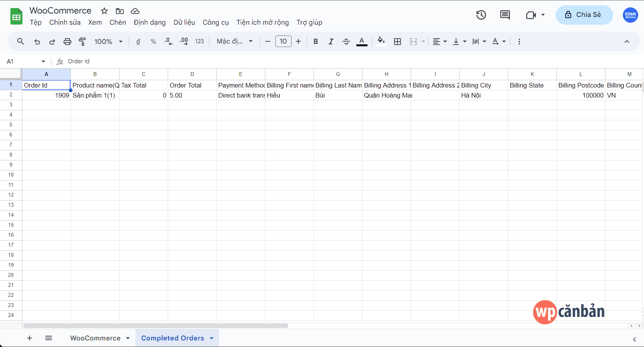Viewport: 644px width, 347px height.
Task: Apply percent format to cells
Action: (153, 41)
